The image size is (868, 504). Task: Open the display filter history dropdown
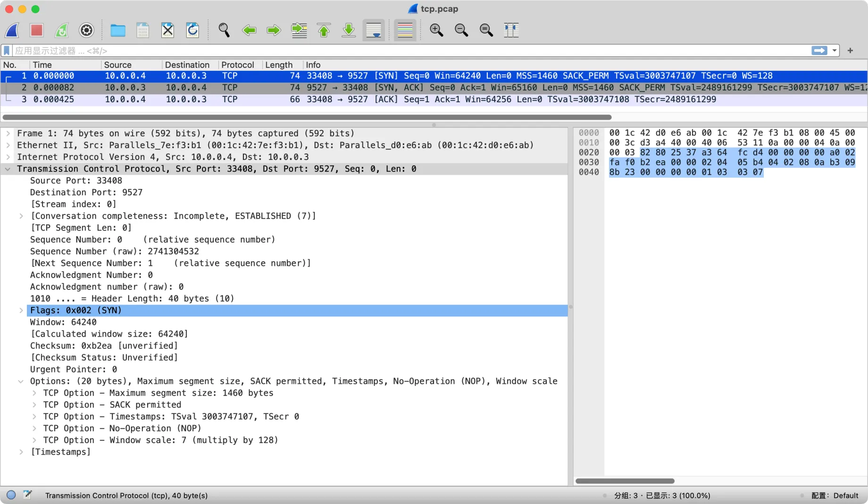(x=835, y=50)
